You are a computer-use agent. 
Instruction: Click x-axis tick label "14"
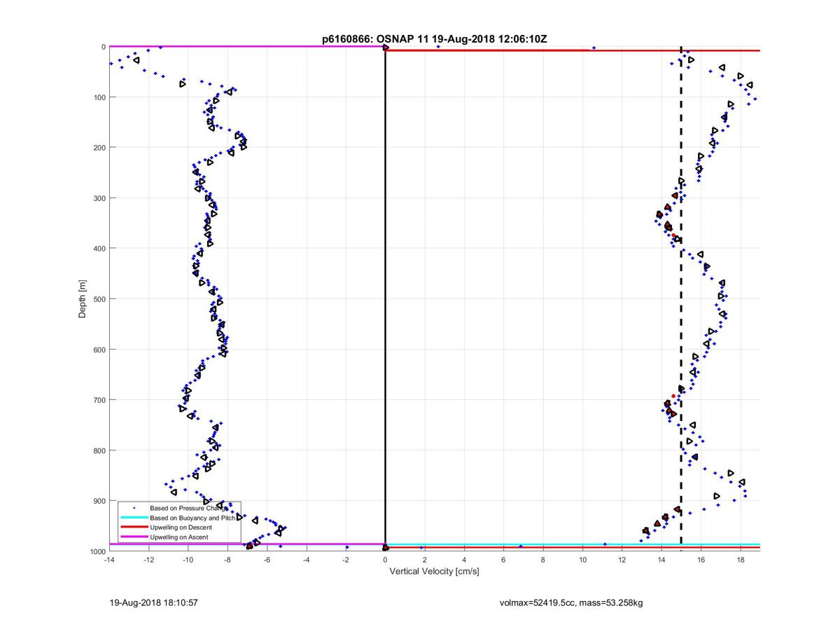click(661, 560)
